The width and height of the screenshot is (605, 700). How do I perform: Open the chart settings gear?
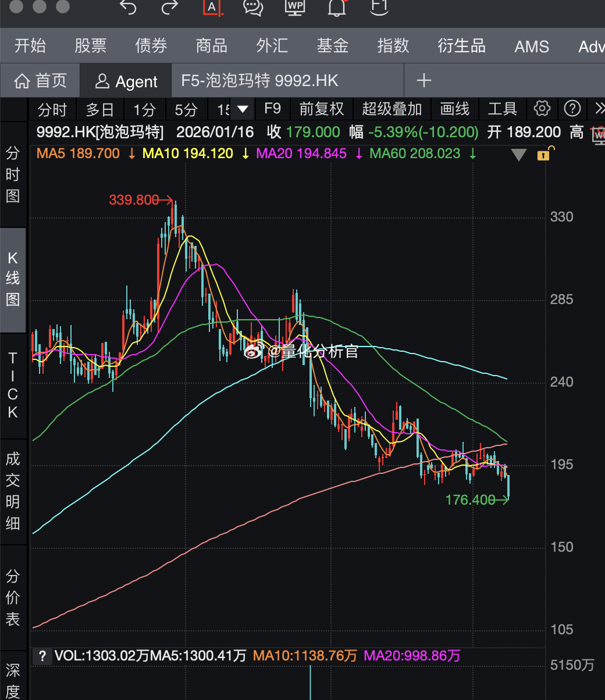tap(542, 109)
